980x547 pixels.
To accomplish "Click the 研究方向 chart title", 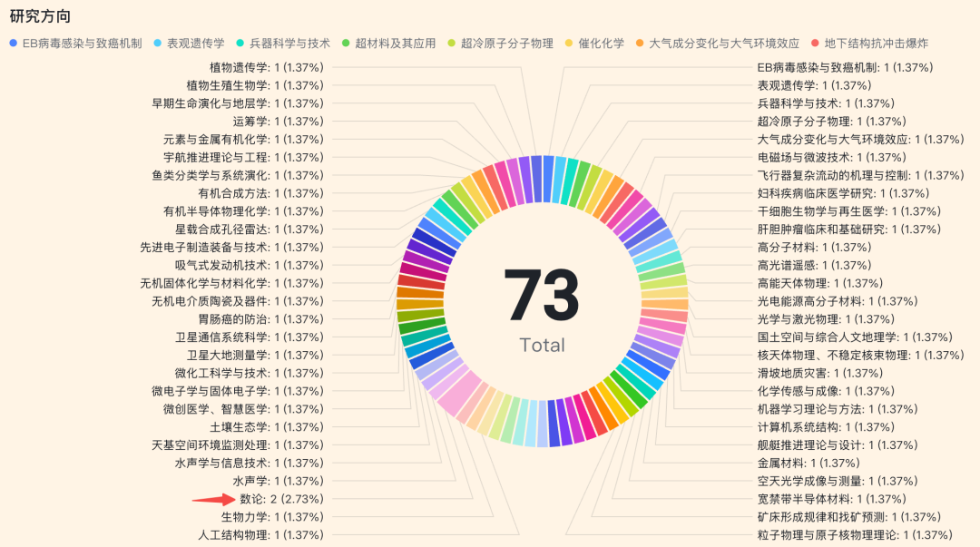I will 41,15.
